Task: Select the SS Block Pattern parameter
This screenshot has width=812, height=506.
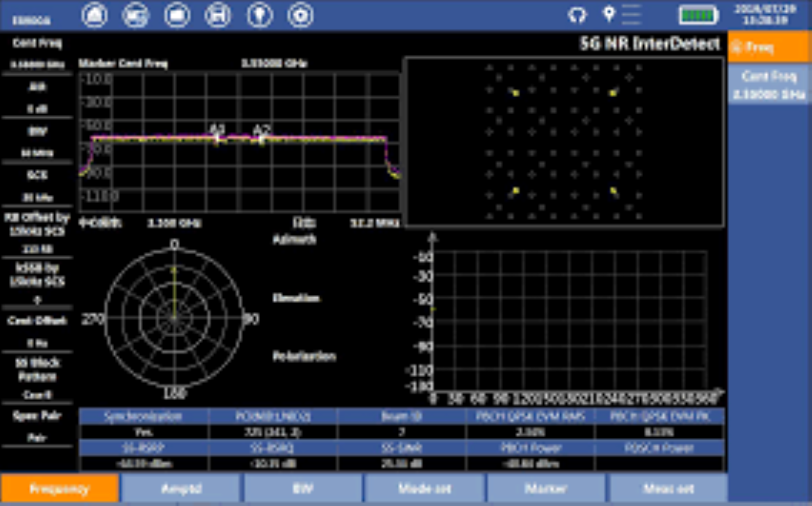Action: (37, 378)
